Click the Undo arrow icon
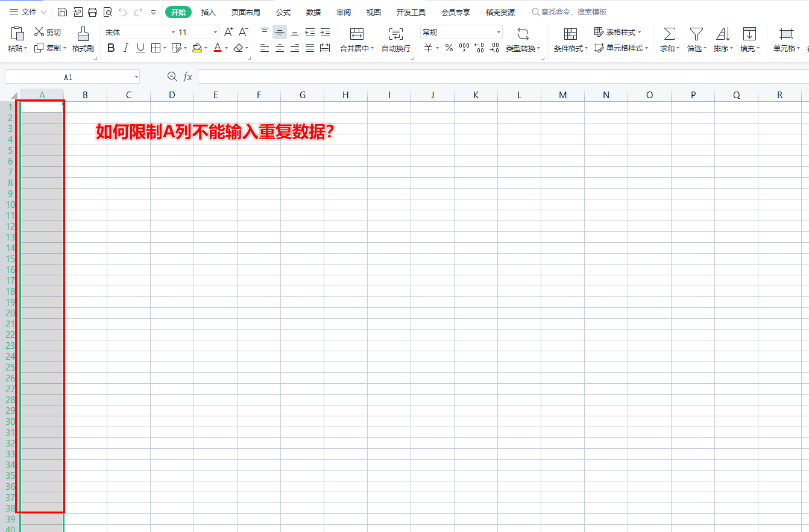This screenshot has height=532, width=809. 123,12
